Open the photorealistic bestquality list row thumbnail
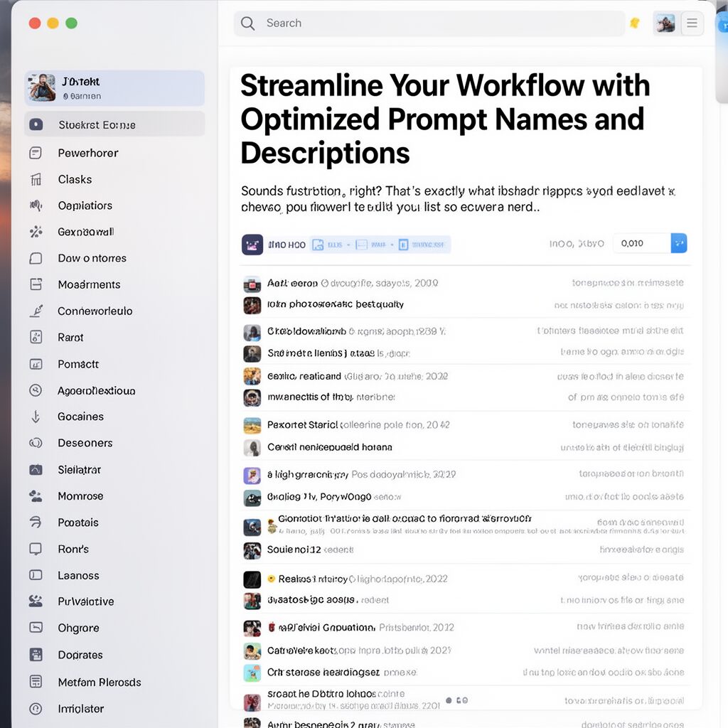728x728 pixels. pyautogui.click(x=252, y=305)
